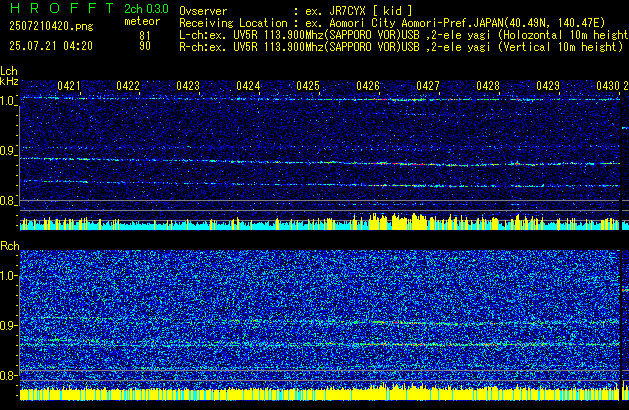Click the version text 2ch 0.3.0
The image size is (629, 410).
tap(146, 9)
